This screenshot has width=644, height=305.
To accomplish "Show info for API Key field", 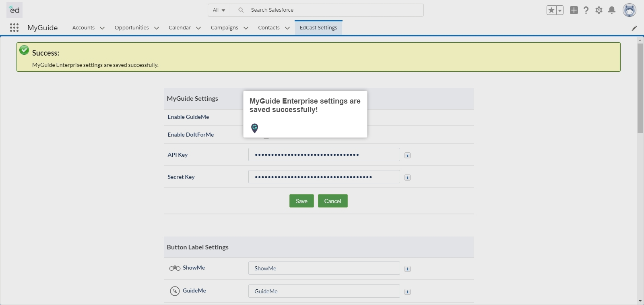I will [x=407, y=155].
